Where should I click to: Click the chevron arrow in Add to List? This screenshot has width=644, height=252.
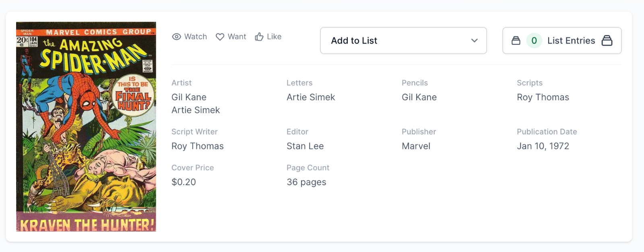click(475, 41)
